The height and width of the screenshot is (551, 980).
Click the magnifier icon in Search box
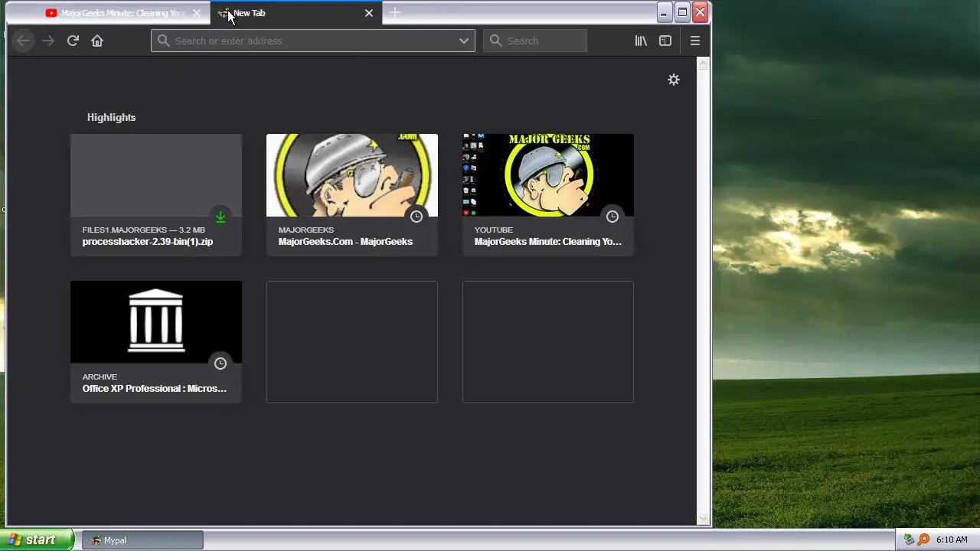coord(496,41)
